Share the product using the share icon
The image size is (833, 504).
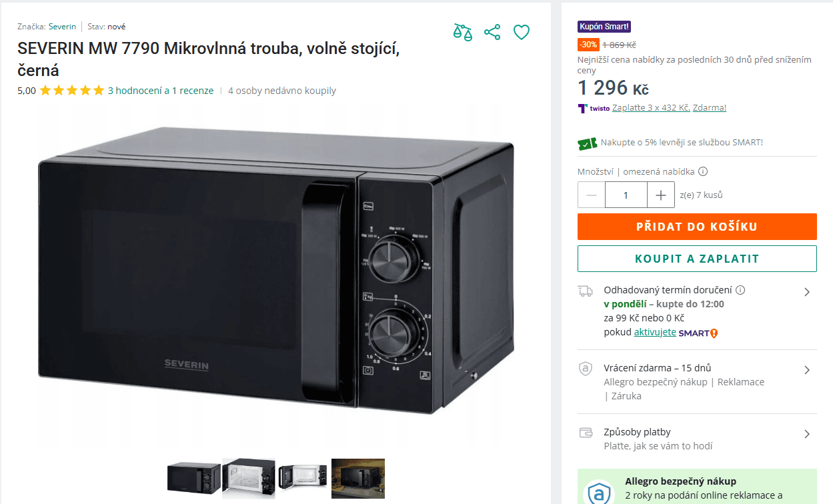[x=492, y=31]
